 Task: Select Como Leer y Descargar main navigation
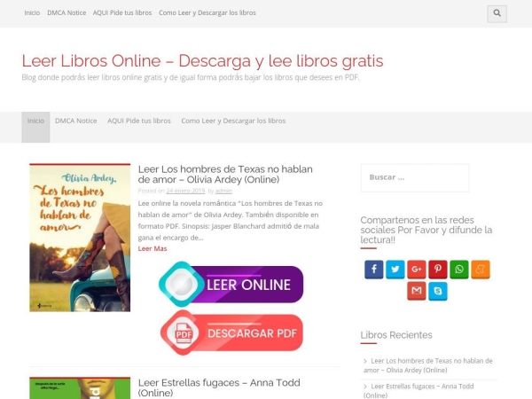click(233, 121)
